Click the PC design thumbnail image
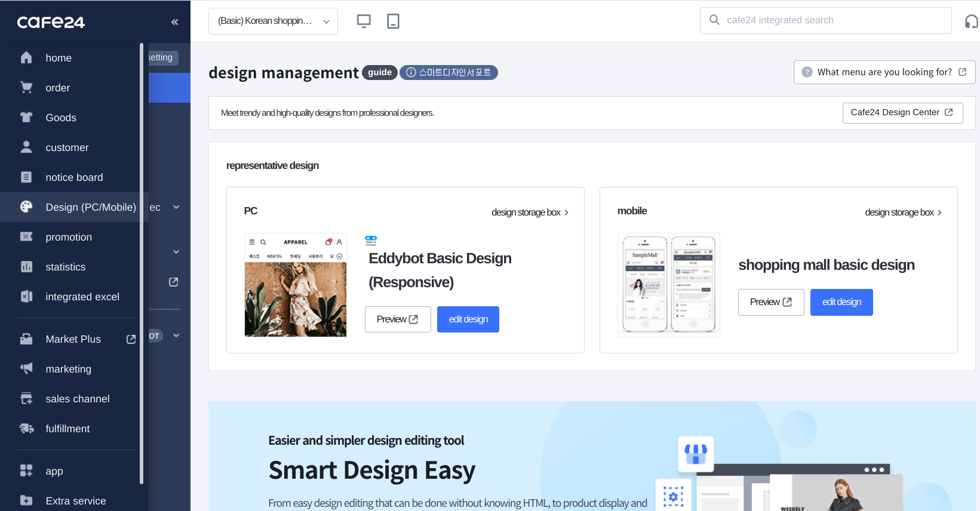This screenshot has width=980, height=511. [296, 285]
